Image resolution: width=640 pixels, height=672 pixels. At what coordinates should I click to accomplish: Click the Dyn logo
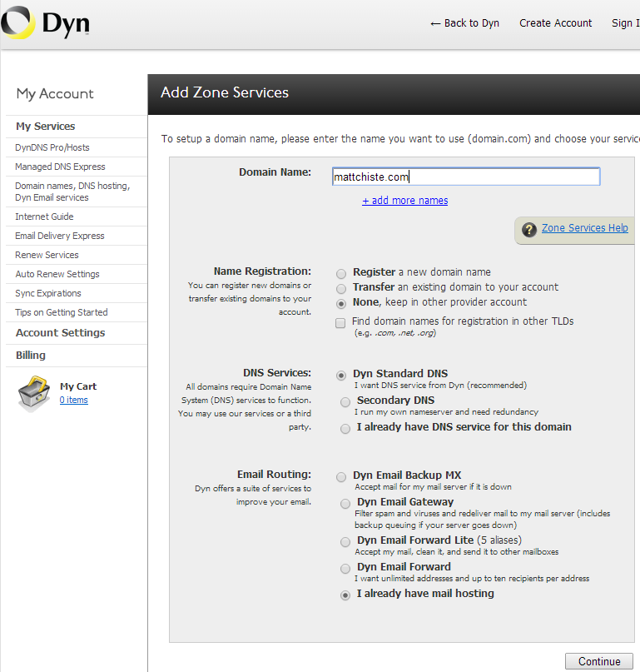pyautogui.click(x=46, y=22)
